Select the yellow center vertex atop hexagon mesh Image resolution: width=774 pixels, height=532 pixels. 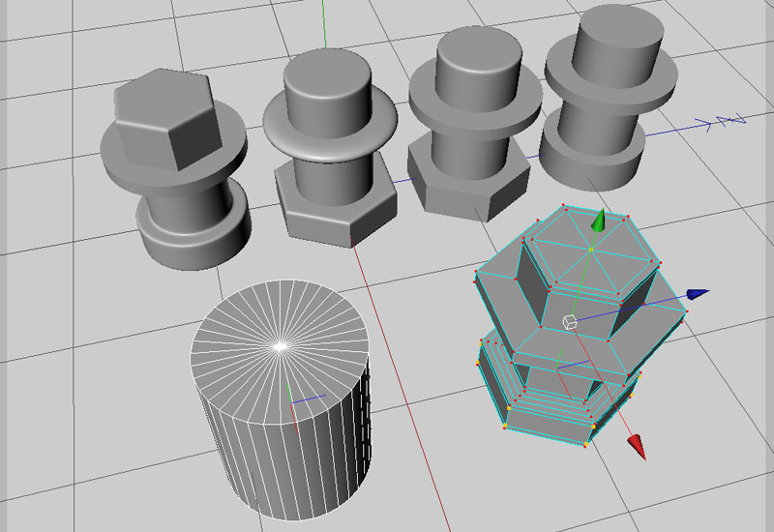click(591, 251)
